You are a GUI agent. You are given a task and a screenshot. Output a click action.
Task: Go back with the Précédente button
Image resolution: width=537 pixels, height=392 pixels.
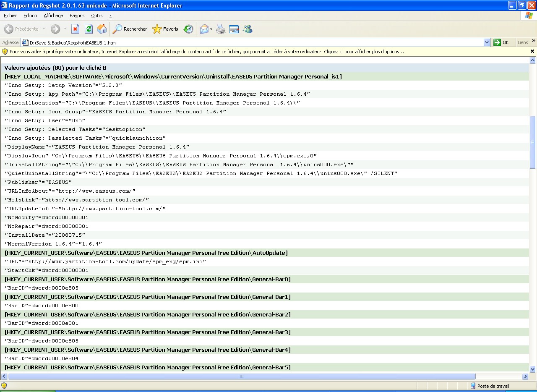coord(22,29)
